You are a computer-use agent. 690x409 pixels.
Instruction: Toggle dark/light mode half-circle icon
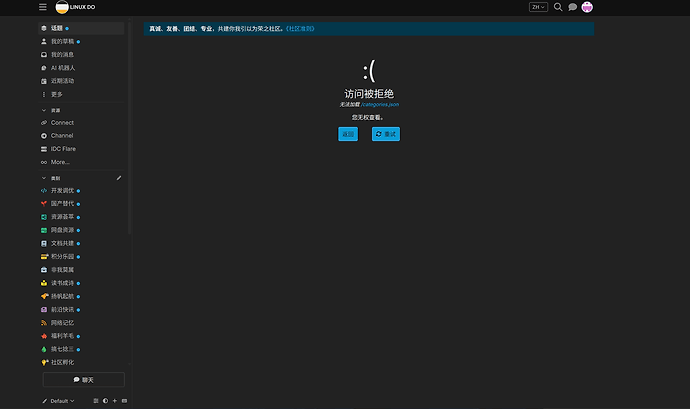pyautogui.click(x=106, y=401)
